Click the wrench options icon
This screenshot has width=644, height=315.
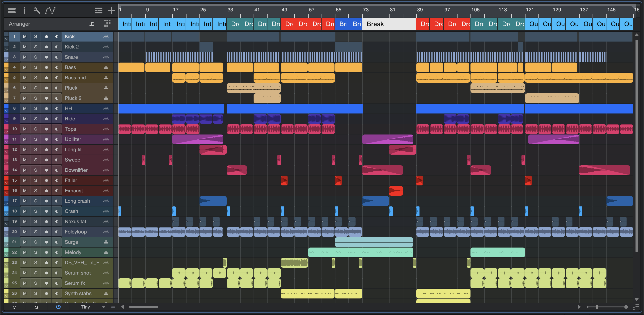[37, 10]
